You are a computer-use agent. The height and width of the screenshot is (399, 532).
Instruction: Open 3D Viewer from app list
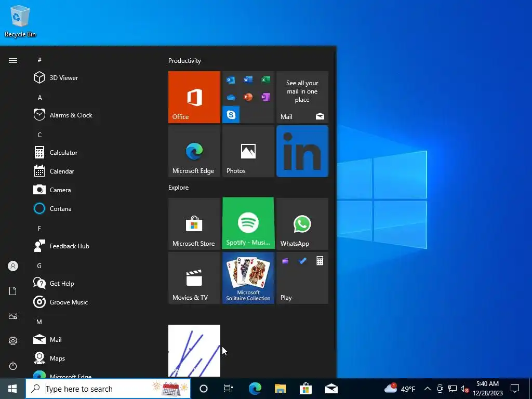click(91, 78)
